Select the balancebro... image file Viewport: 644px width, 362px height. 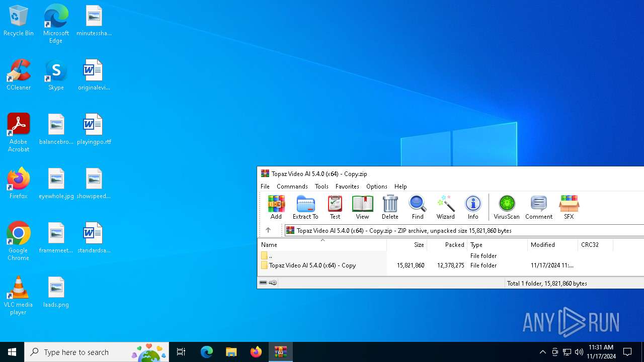point(56,129)
